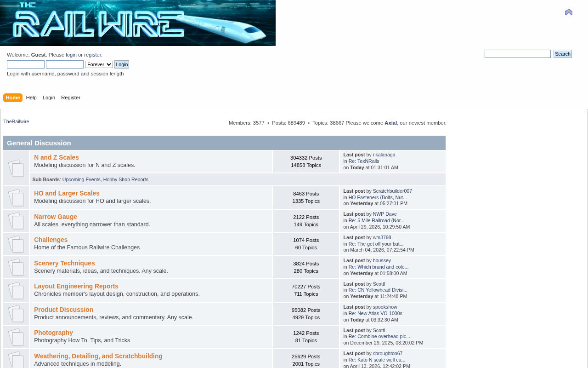Focus the search text field
Screen dimensions: 588x368
(x=518, y=54)
